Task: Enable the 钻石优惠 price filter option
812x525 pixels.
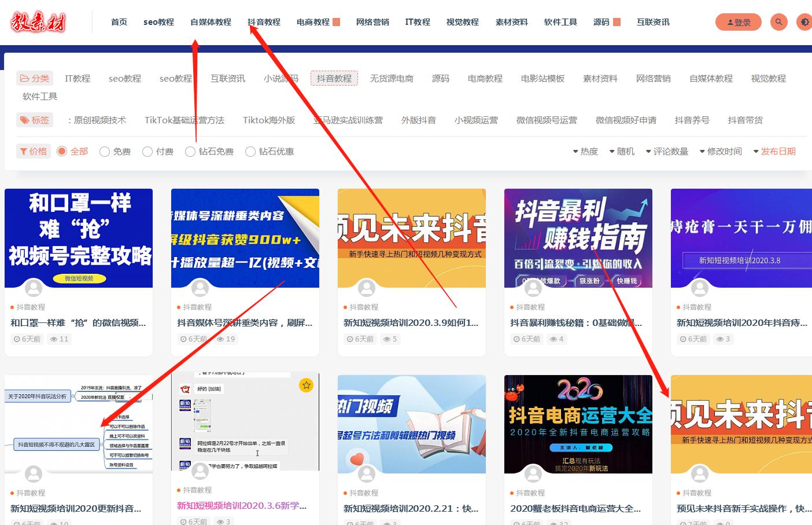Action: click(x=250, y=151)
